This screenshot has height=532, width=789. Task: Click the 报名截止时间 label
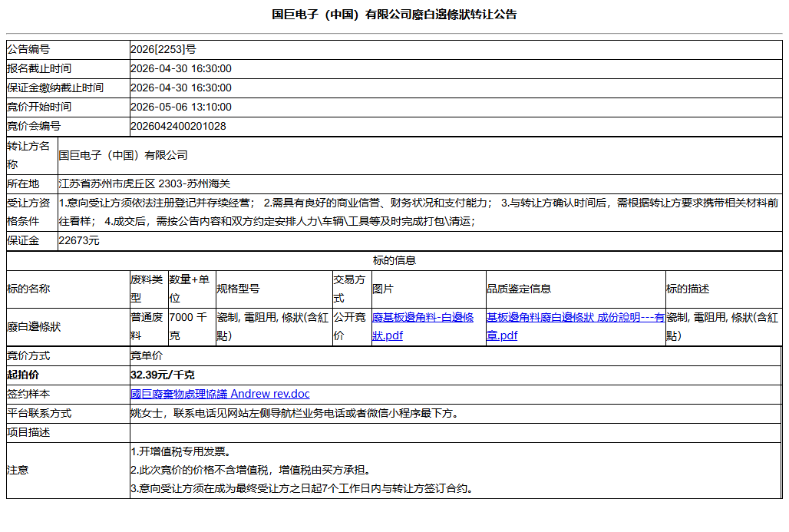[38, 68]
